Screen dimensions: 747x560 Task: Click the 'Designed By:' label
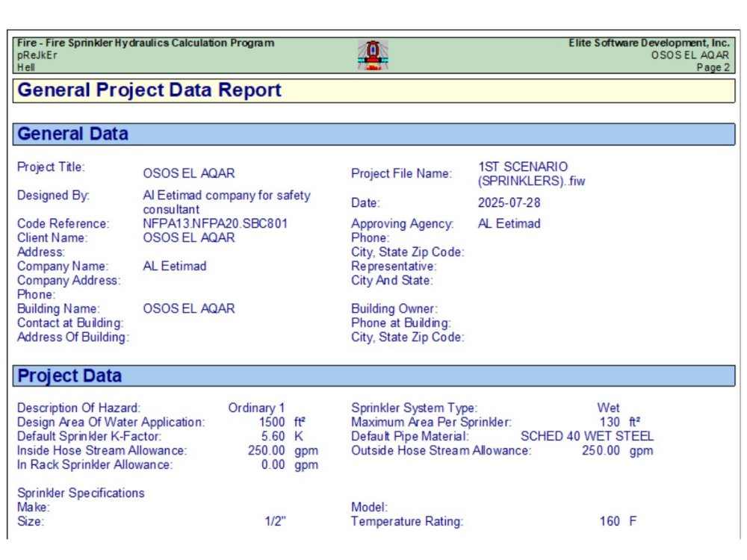point(53,195)
